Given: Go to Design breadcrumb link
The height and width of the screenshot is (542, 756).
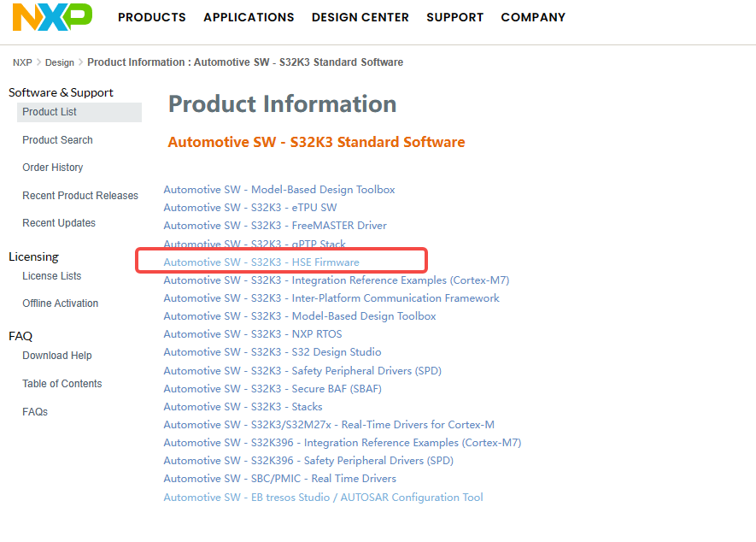Looking at the screenshot, I should click(x=60, y=62).
